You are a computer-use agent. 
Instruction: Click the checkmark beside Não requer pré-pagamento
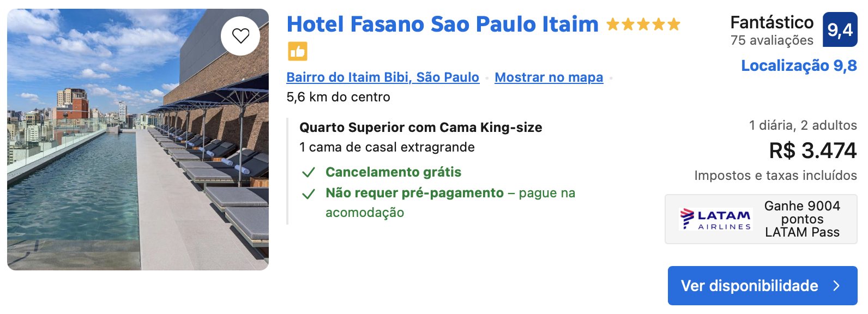click(x=309, y=194)
